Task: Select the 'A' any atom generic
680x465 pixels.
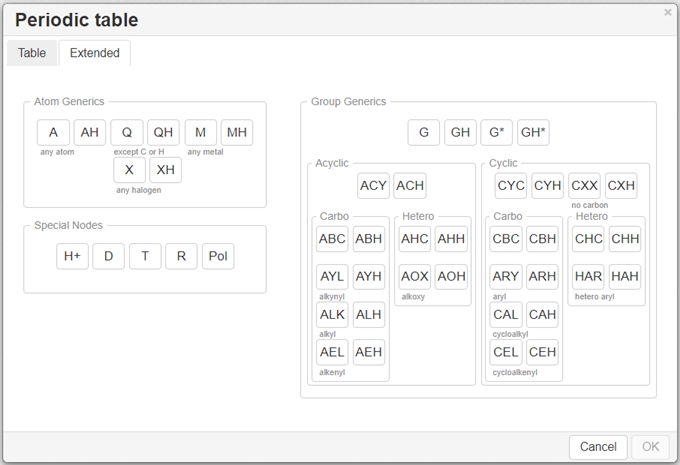Action: click(x=53, y=133)
